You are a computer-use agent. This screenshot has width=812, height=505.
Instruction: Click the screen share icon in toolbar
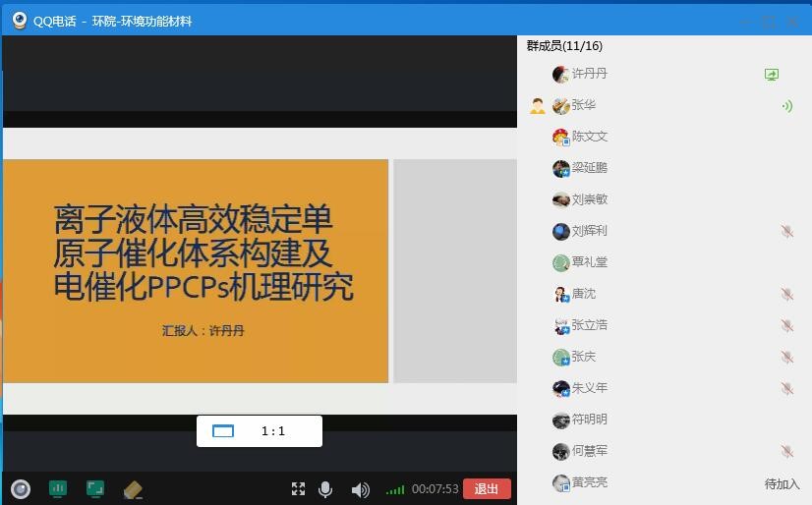point(94,488)
